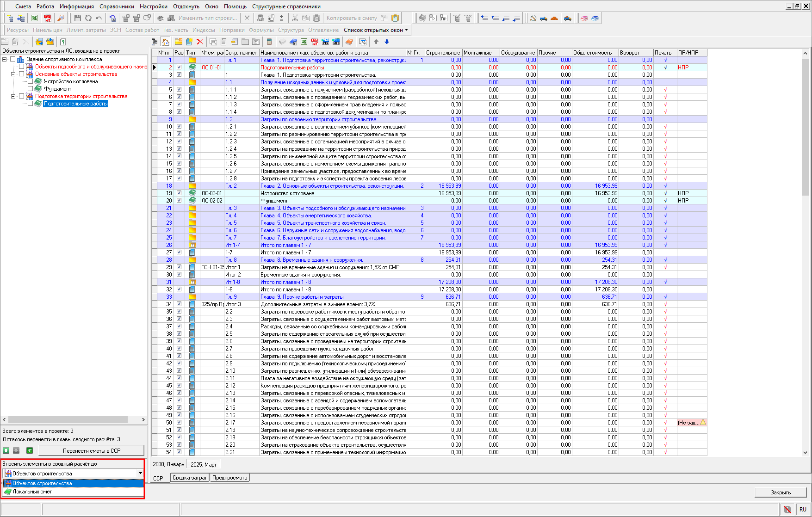The image size is (812, 517).
Task: Click the blue truck machinery icon
Action: coord(544,18)
